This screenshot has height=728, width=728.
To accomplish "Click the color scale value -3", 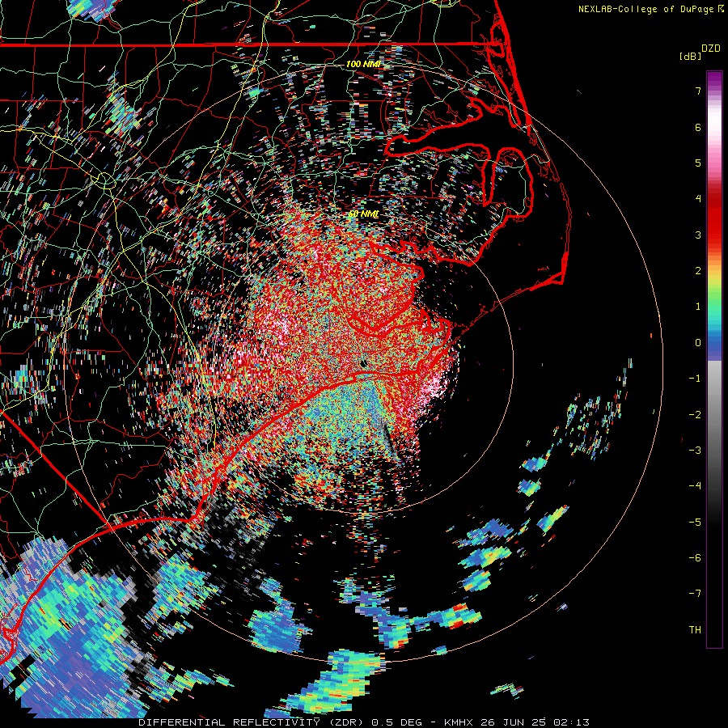I will [695, 451].
